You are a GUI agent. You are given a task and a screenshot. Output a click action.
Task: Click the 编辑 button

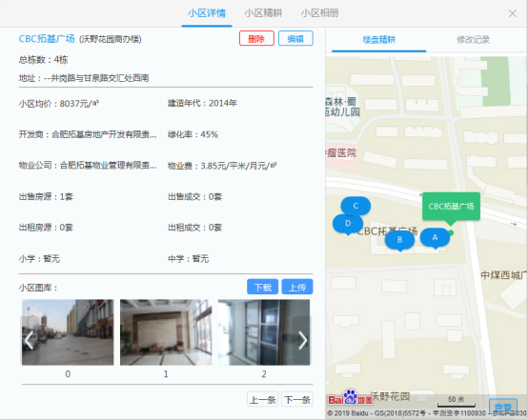295,39
